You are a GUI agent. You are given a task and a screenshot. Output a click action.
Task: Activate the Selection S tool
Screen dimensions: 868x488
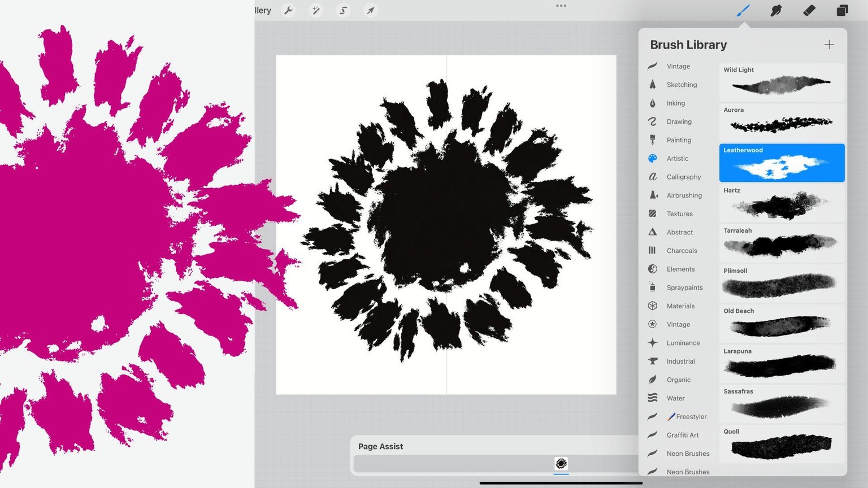point(343,10)
